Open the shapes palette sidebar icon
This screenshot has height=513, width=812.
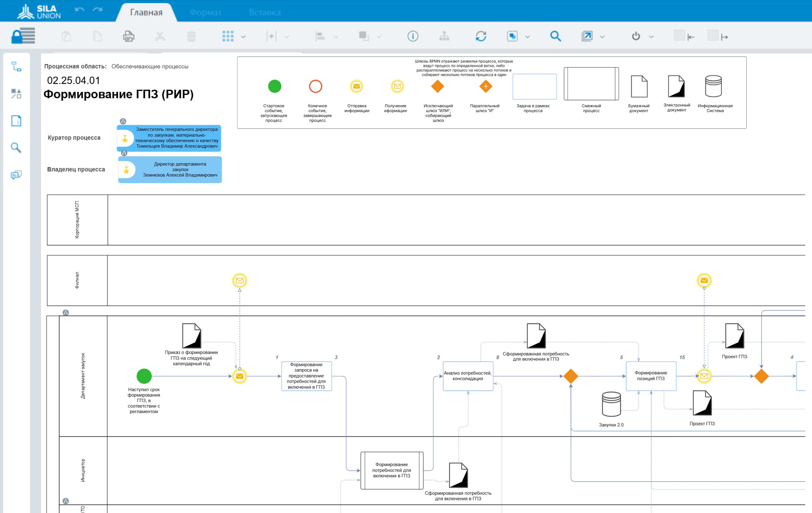point(16,93)
